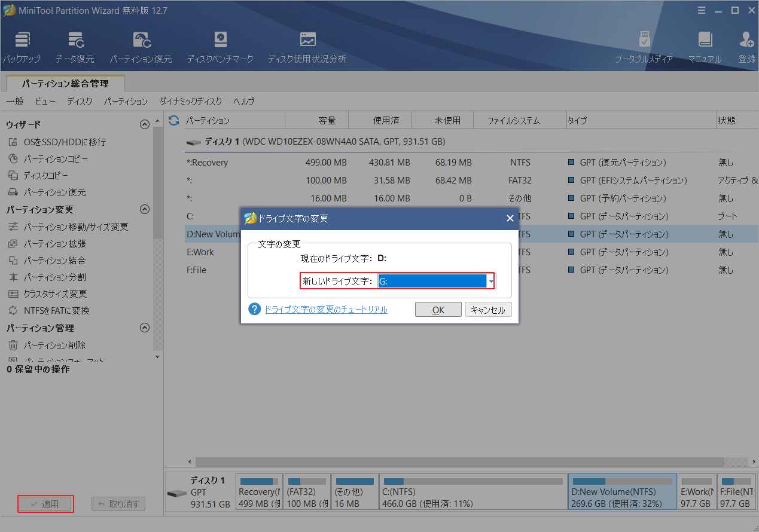Open the ドライブ文字の変更のチュートリアル link
Viewport: 759px width, 532px height.
pyautogui.click(x=326, y=310)
